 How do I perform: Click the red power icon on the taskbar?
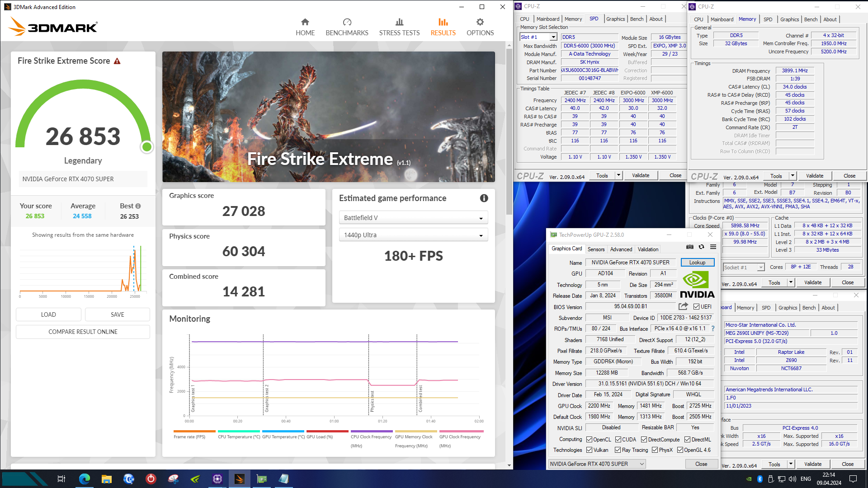point(151,479)
